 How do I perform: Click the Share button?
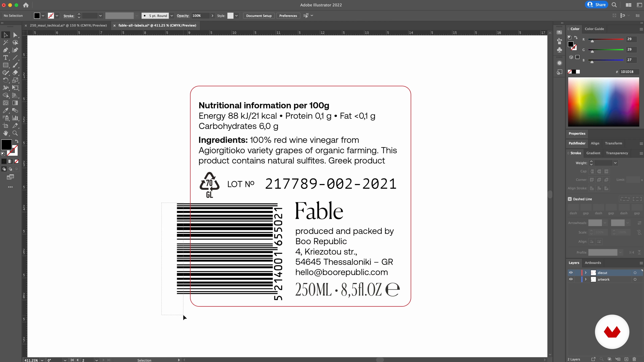point(597,5)
